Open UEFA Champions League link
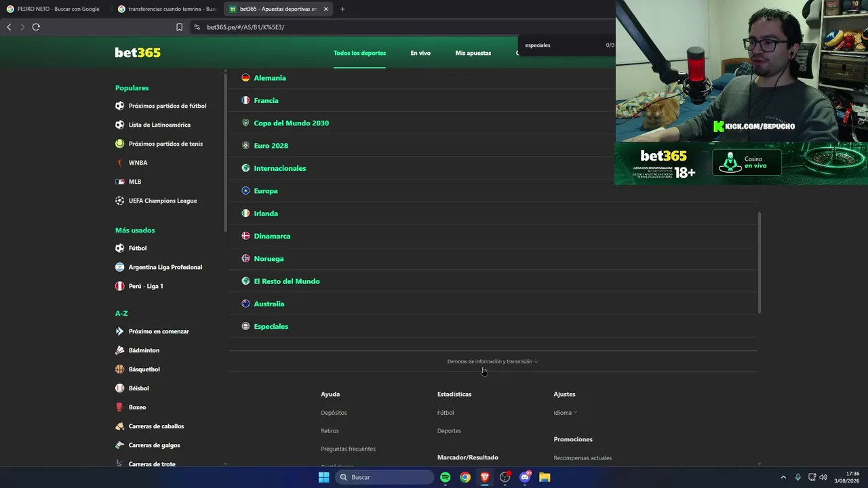This screenshot has height=488, width=868. [163, 201]
